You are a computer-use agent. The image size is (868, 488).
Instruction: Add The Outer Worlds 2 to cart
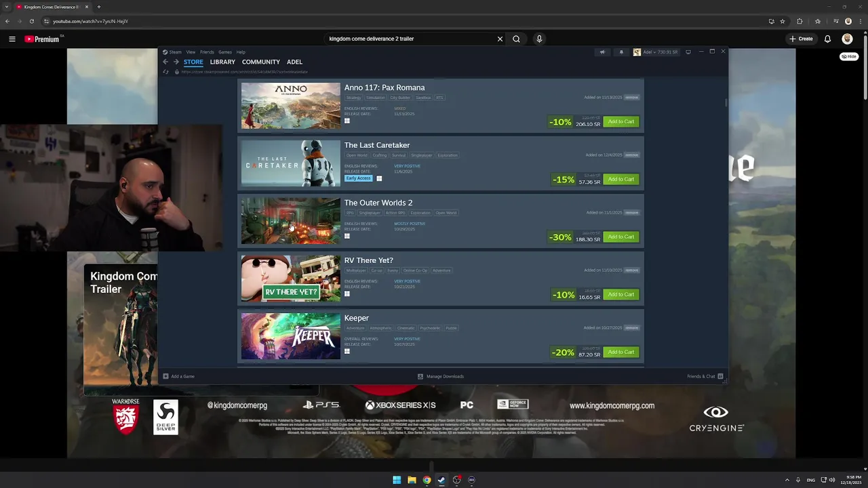(621, 237)
